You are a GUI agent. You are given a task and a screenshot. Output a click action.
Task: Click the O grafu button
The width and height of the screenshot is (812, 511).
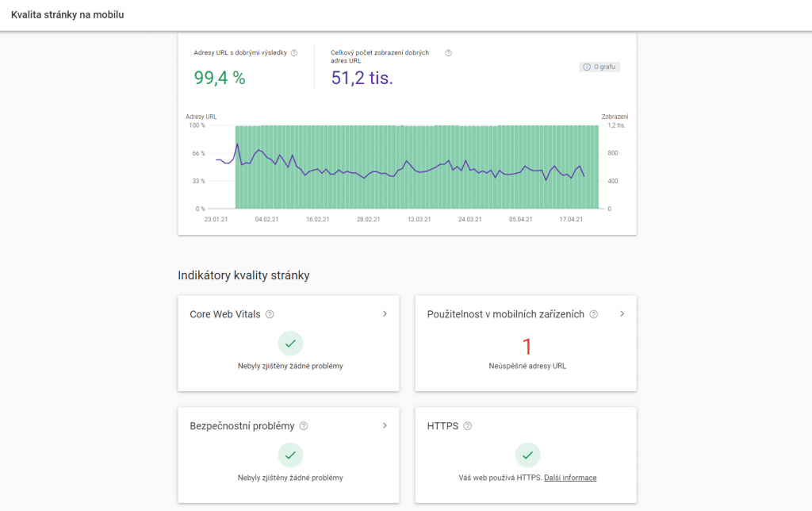[x=600, y=67]
